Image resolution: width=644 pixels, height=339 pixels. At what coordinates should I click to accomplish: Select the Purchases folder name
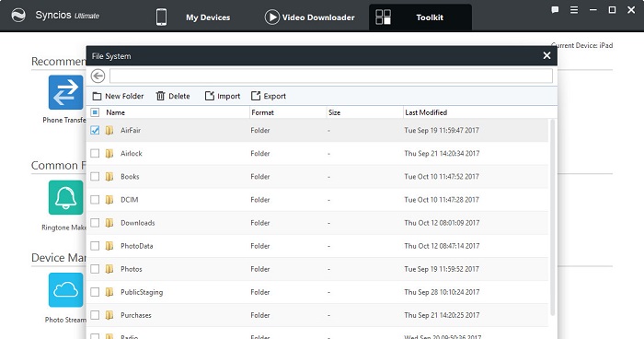tap(136, 315)
